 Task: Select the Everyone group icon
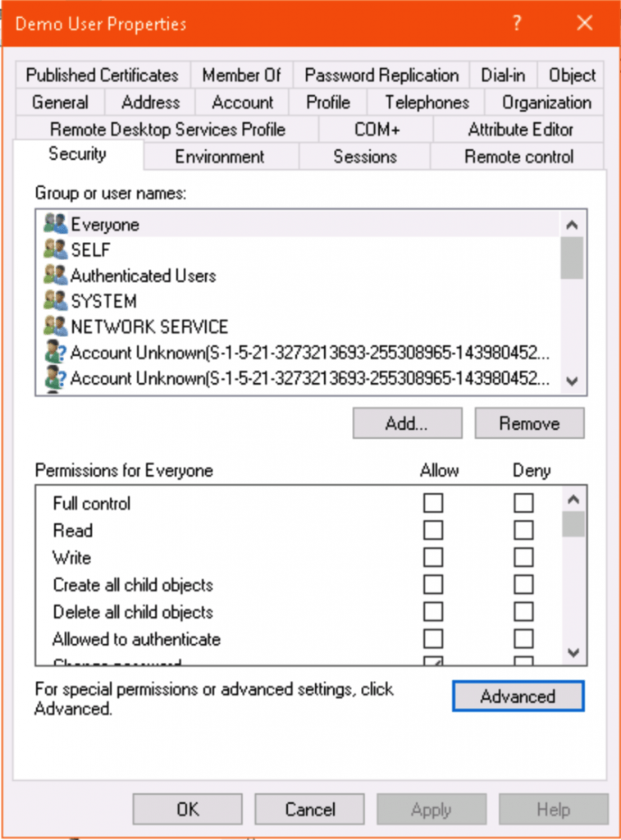56,224
